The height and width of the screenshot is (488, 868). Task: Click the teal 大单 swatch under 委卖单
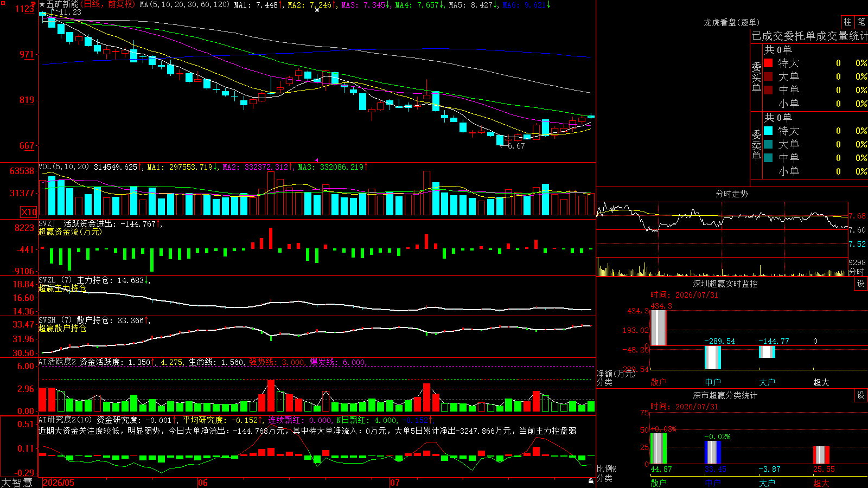tap(768, 144)
